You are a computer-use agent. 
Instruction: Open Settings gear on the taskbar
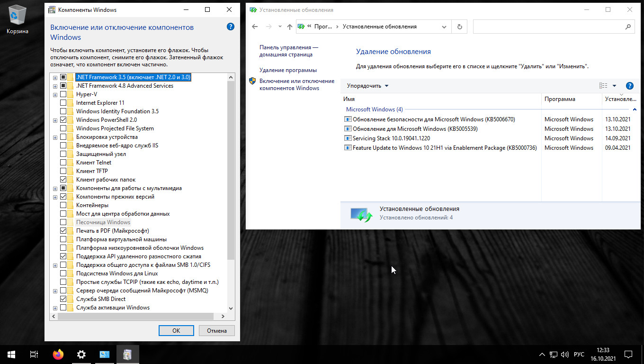[81, 355]
